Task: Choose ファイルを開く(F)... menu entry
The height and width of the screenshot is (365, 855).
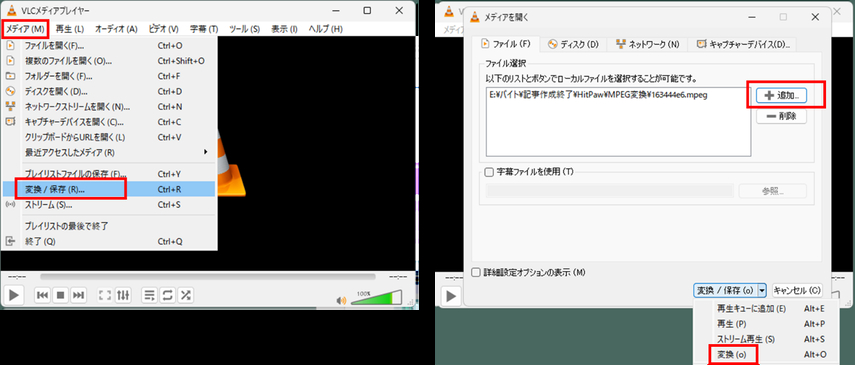Action: (x=109, y=45)
